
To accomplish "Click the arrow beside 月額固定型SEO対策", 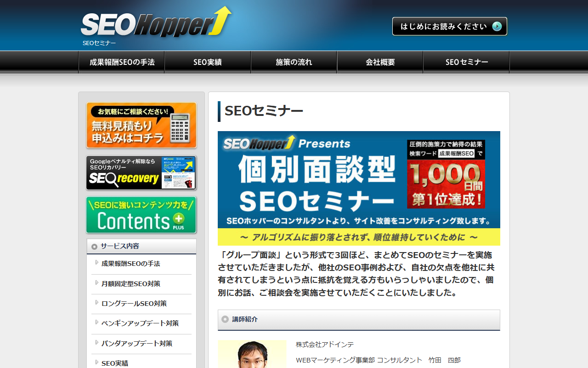I will 97,283.
